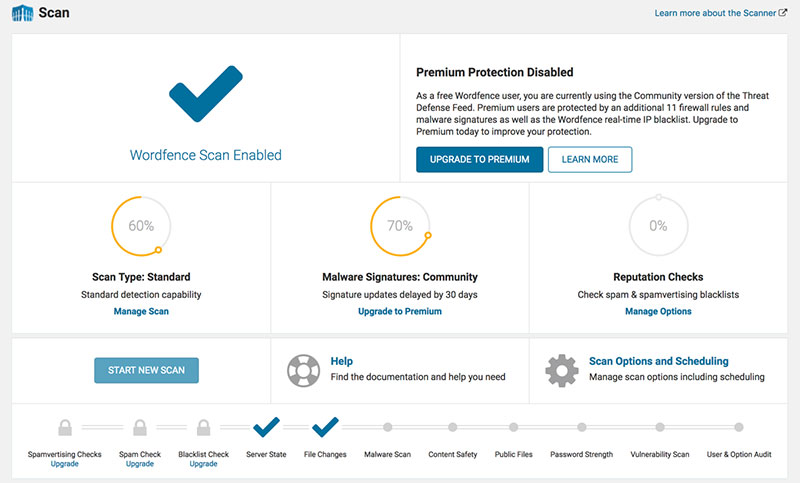Click the Help lifebuoy icon
Image resolution: width=800 pixels, height=483 pixels.
tap(303, 370)
